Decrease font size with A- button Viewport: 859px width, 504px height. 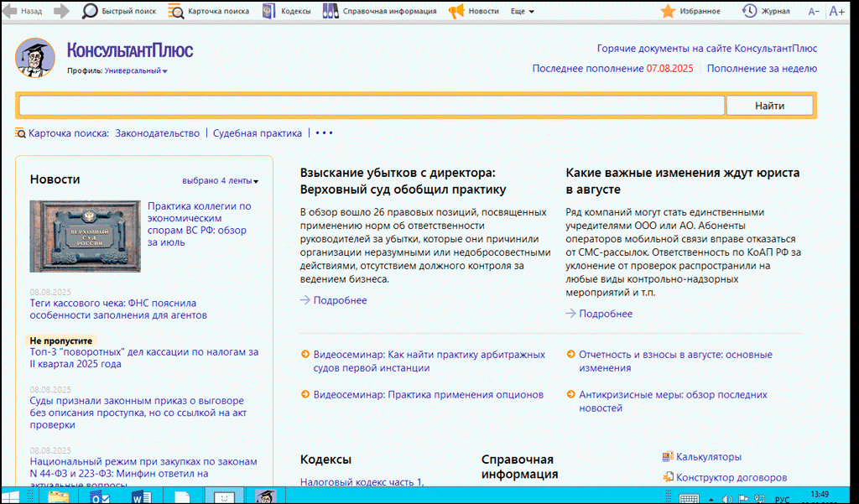814,12
